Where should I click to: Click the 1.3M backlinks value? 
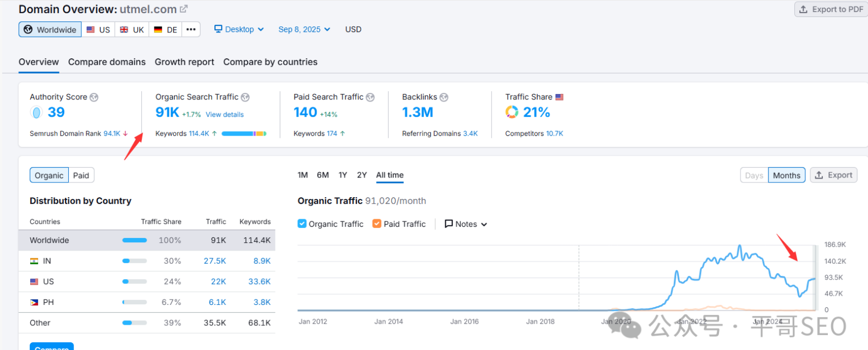pos(417,112)
